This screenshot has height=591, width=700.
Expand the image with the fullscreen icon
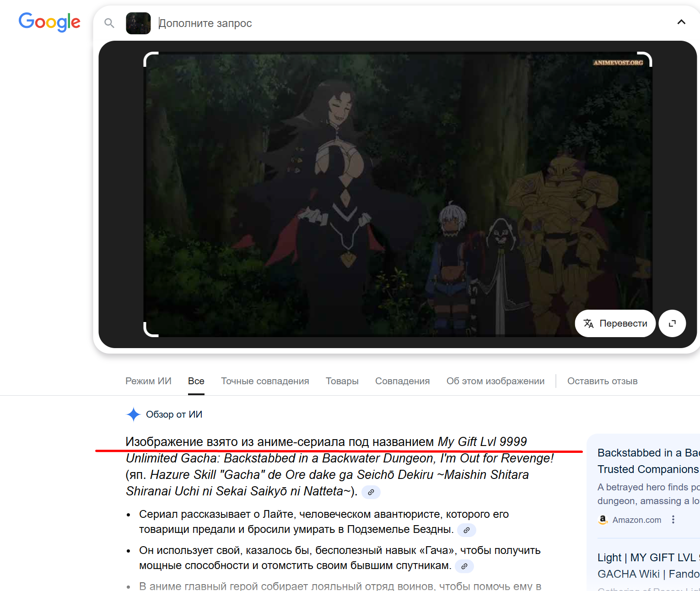click(x=672, y=323)
